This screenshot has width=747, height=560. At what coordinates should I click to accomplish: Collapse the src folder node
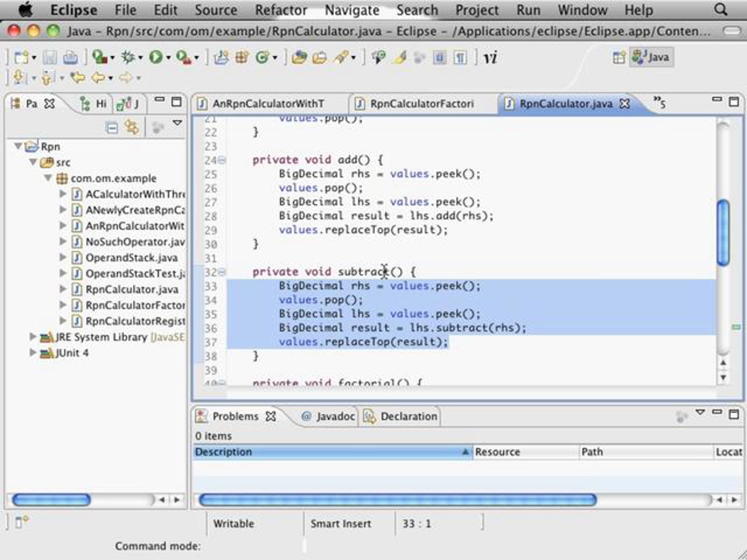33,162
